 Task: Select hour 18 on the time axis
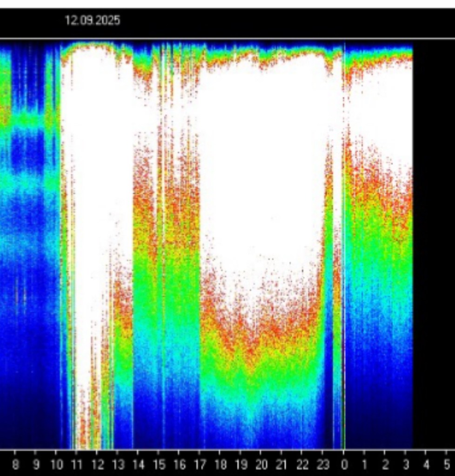tap(220, 464)
